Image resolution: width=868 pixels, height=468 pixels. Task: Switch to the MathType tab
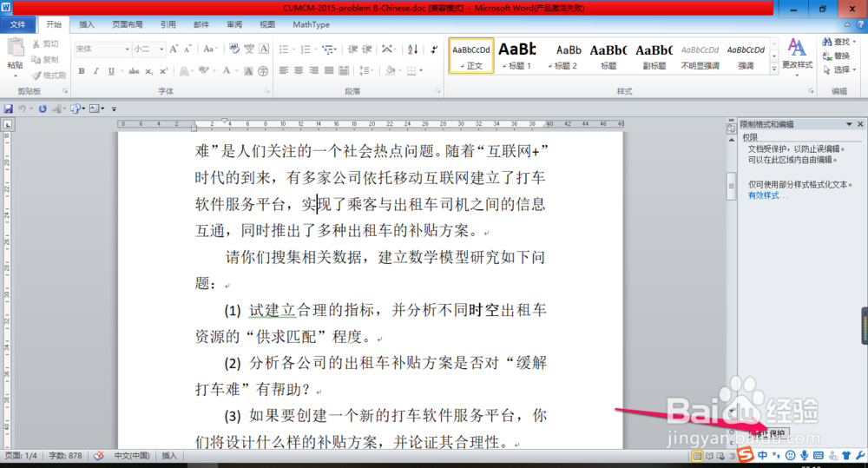click(311, 24)
